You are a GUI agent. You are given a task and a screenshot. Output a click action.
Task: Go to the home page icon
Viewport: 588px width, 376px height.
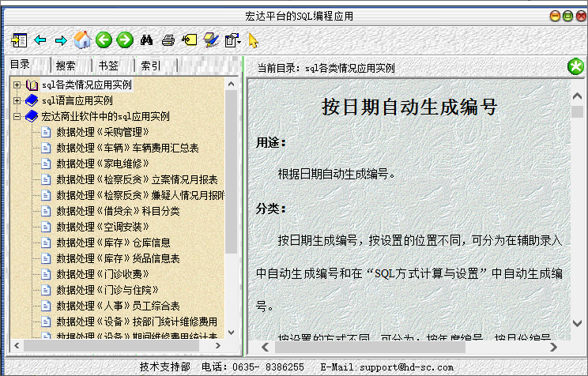(x=82, y=39)
